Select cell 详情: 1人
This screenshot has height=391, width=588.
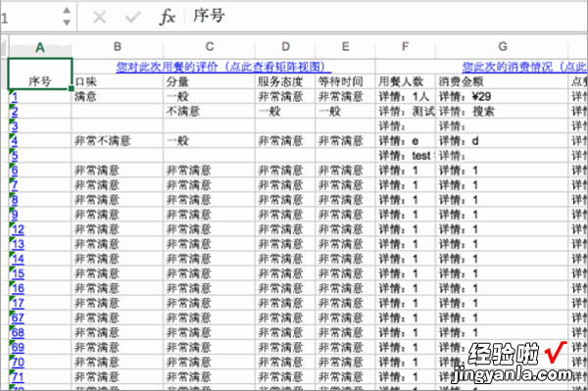[406, 97]
